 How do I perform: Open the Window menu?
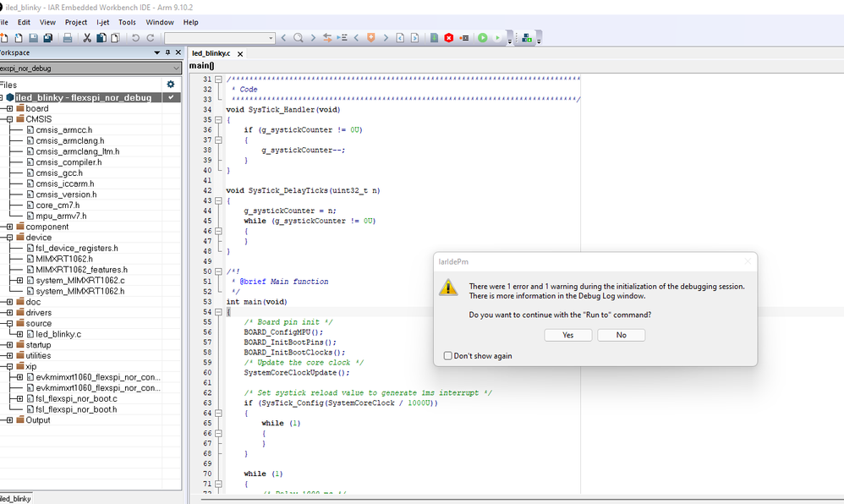pyautogui.click(x=160, y=22)
